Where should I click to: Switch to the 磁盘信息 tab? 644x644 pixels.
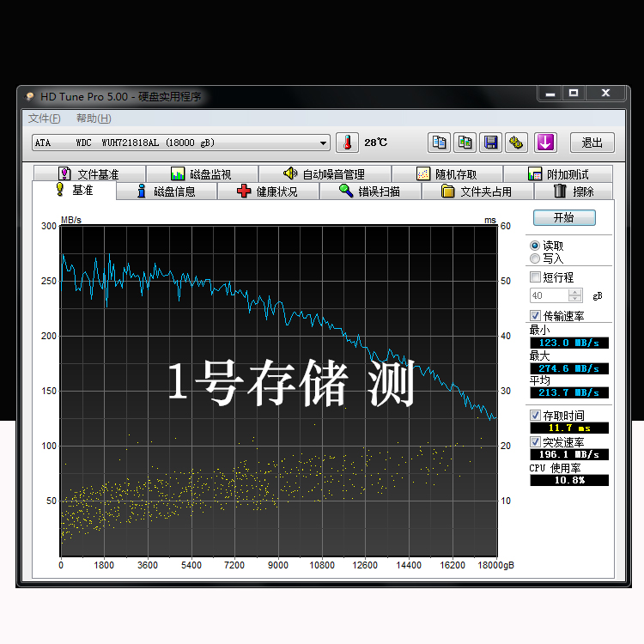(x=167, y=191)
